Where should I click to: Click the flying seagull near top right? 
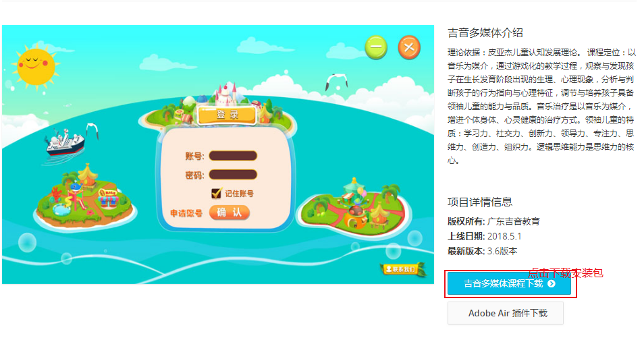[x=336, y=82]
